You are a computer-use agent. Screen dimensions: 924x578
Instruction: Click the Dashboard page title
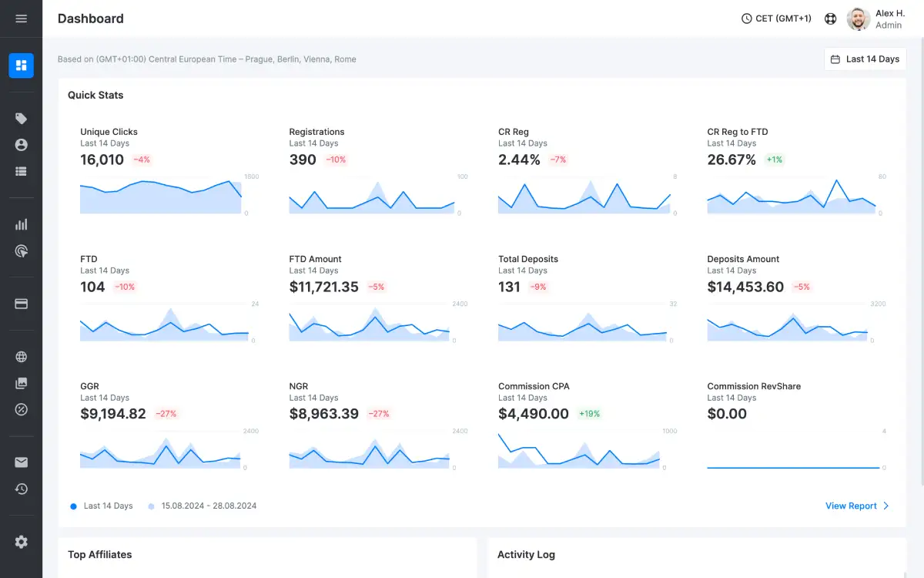pos(91,18)
